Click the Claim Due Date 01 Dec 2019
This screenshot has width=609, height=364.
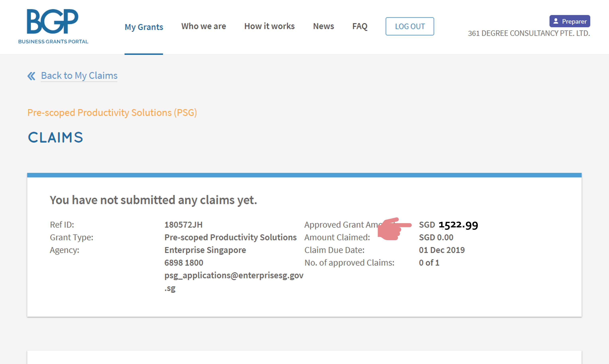pyautogui.click(x=441, y=250)
